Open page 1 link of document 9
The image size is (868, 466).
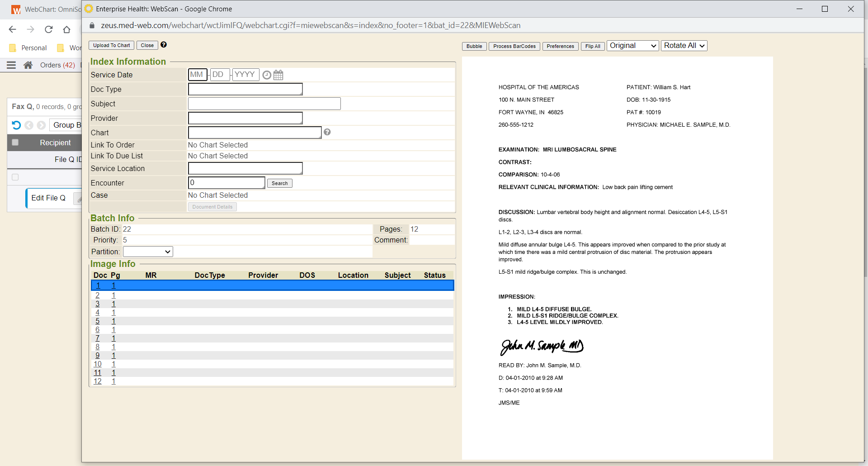pyautogui.click(x=113, y=356)
